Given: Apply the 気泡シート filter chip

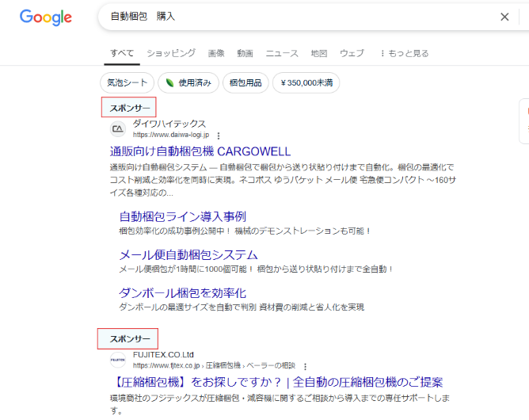Looking at the screenshot, I should pos(127,82).
